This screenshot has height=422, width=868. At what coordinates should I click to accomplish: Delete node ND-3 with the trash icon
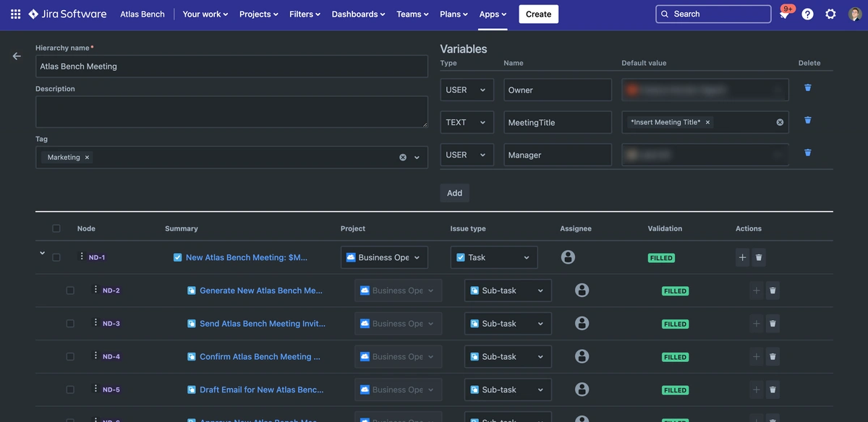point(773,324)
